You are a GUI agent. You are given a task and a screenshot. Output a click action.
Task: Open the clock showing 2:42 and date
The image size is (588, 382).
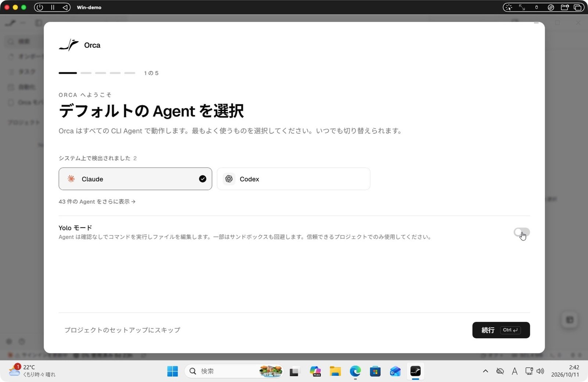click(x=565, y=371)
